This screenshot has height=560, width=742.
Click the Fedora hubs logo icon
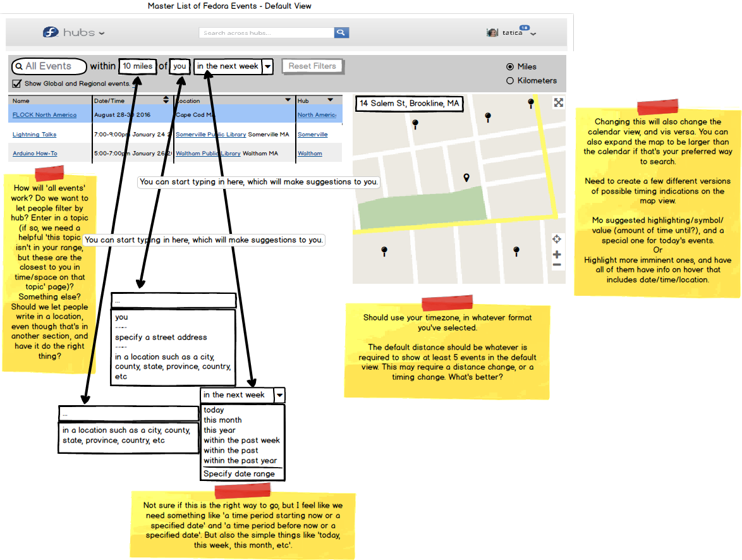(x=51, y=32)
